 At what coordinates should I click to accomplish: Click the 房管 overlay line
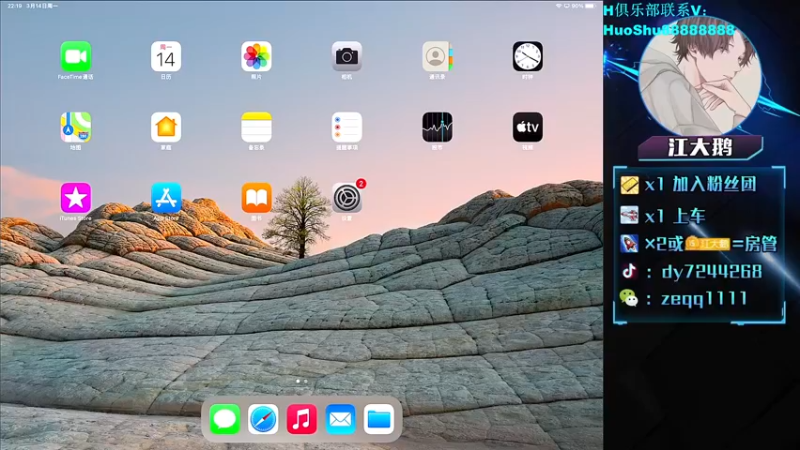pos(698,243)
